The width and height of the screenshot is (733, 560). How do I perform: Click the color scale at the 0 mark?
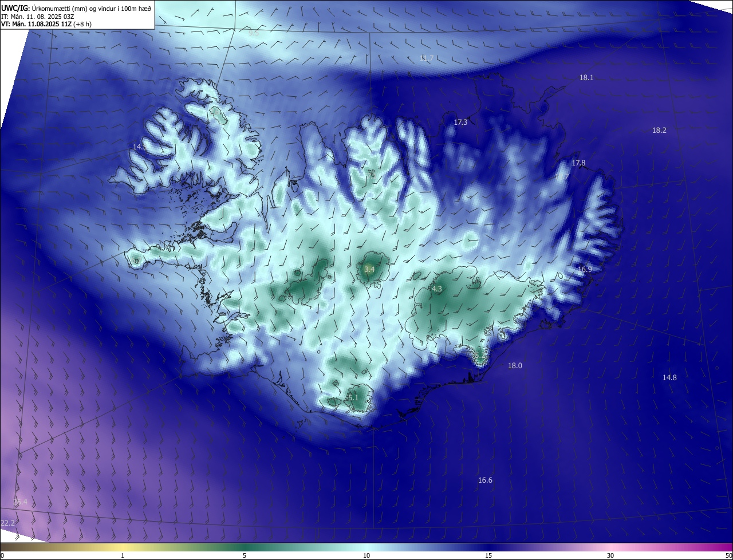click(x=2, y=555)
